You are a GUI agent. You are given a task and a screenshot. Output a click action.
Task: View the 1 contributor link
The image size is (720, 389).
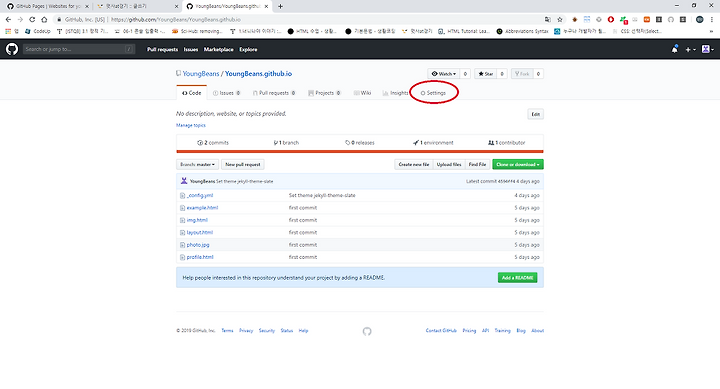(506, 143)
